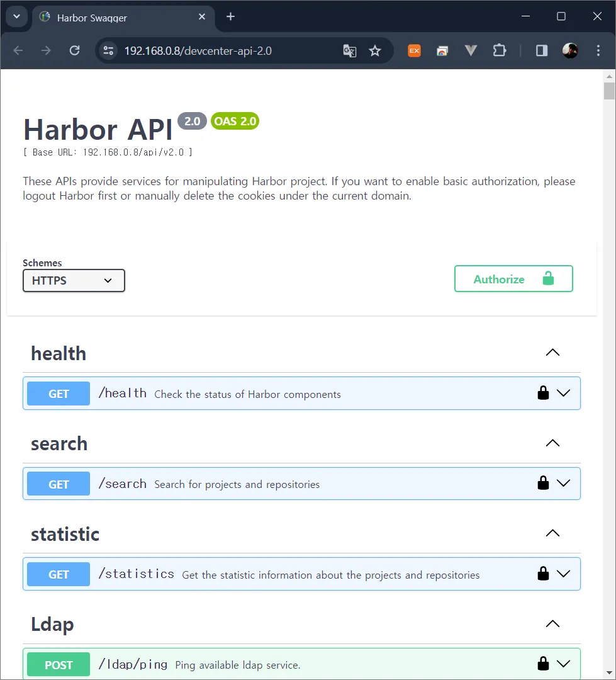Screen dimensions: 616x680
Task: Open the Chrome three-dot menu
Action: (x=598, y=51)
